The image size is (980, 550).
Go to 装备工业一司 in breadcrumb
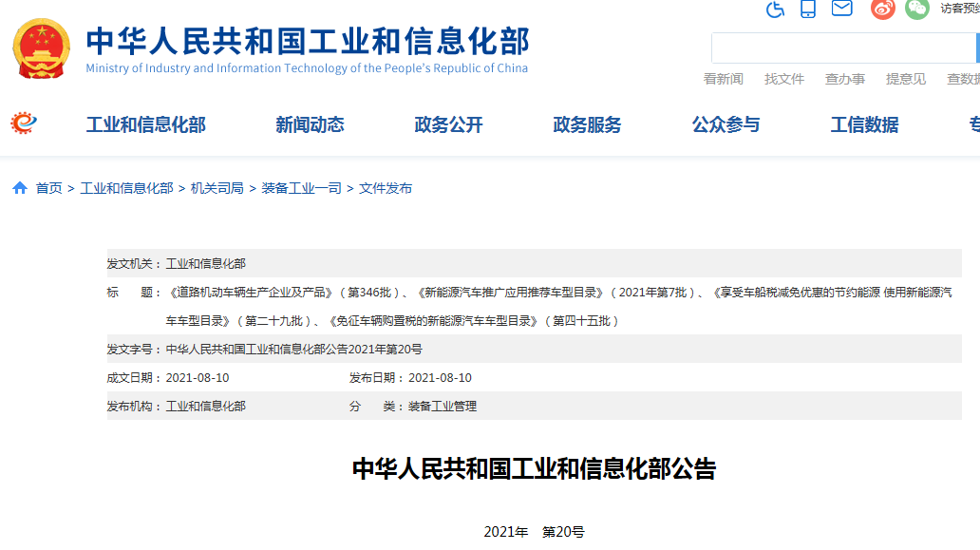pyautogui.click(x=301, y=188)
